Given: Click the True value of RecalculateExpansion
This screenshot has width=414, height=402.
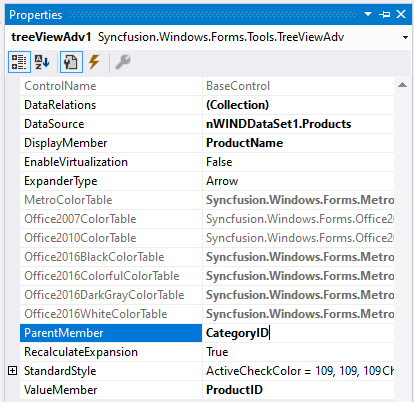Looking at the screenshot, I should point(298,352).
